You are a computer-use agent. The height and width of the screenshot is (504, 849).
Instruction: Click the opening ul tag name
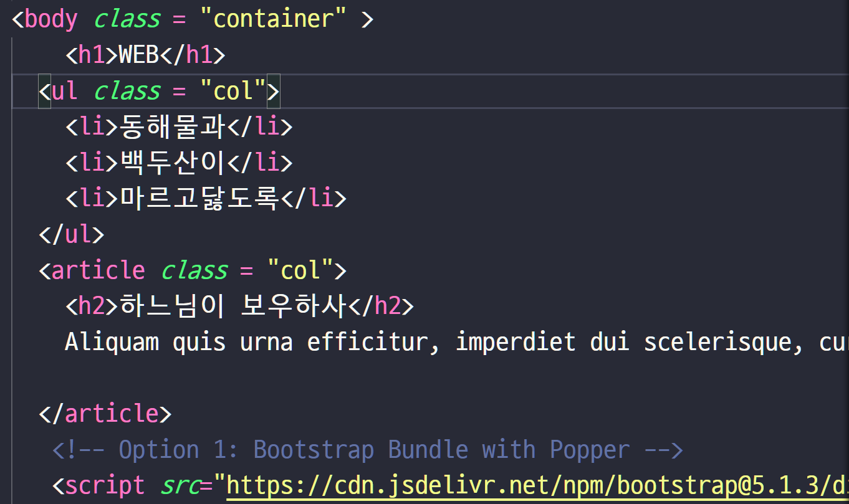click(64, 91)
